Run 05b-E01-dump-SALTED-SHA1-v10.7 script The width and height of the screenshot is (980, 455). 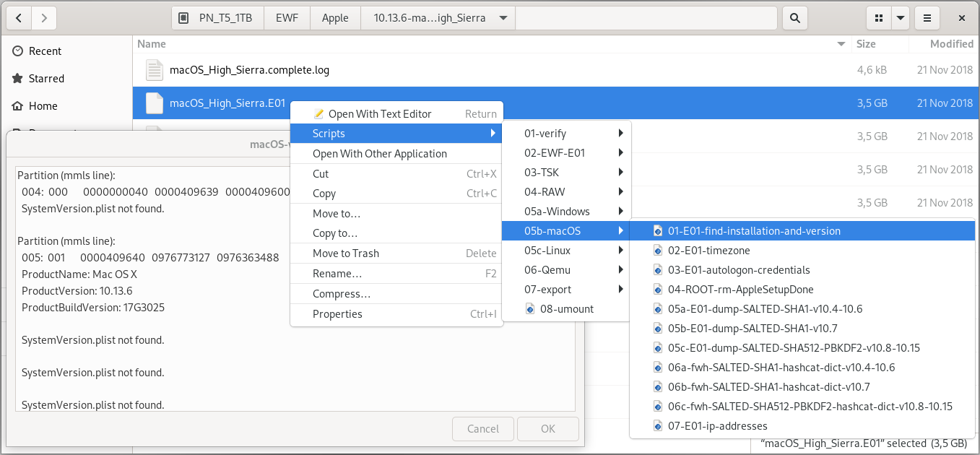802,329
